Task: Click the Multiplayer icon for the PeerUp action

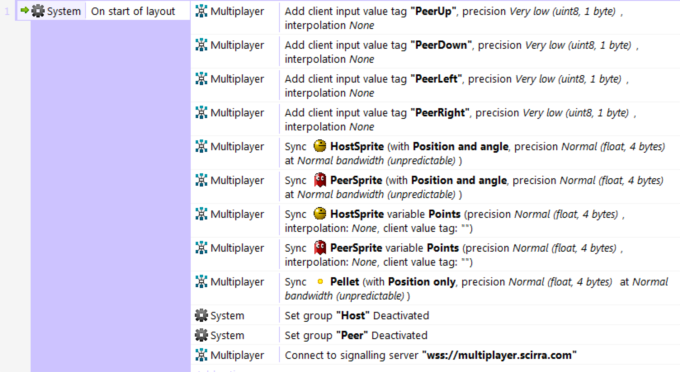Action: 201,11
